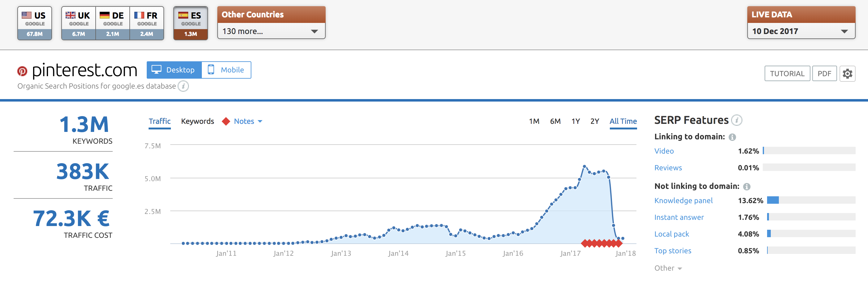
Task: Click the German flag icon
Action: [x=105, y=15]
